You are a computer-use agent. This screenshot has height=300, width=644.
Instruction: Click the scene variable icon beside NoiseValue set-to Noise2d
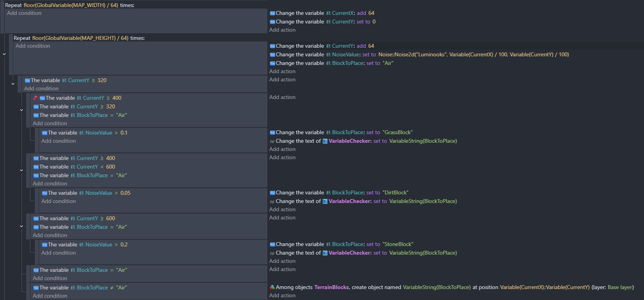[x=328, y=55]
